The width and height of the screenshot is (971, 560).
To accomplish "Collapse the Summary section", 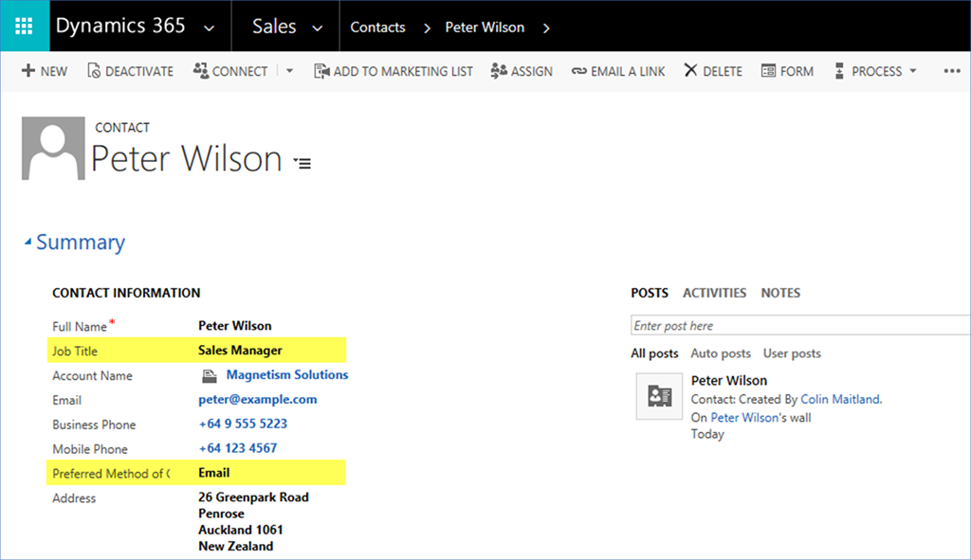I will coord(27,244).
